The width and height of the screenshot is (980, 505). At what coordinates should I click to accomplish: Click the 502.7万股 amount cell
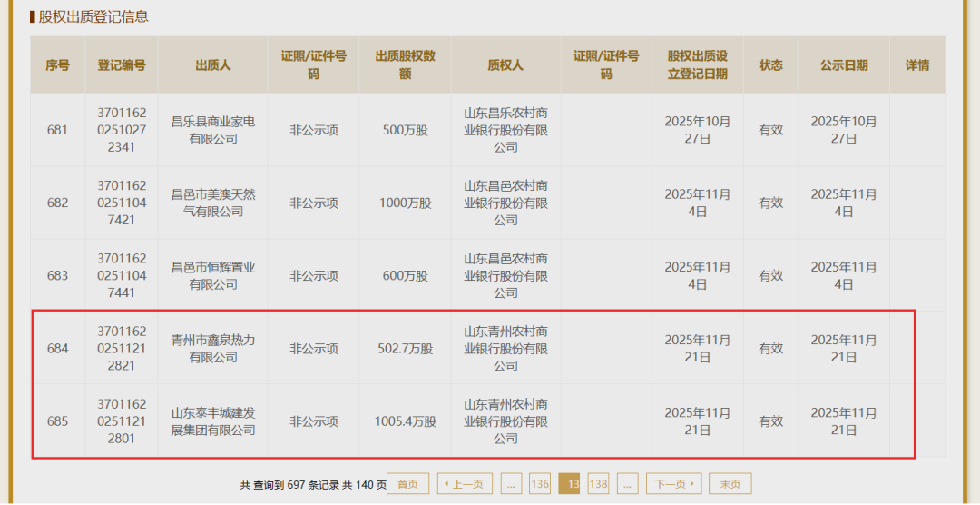(405, 348)
